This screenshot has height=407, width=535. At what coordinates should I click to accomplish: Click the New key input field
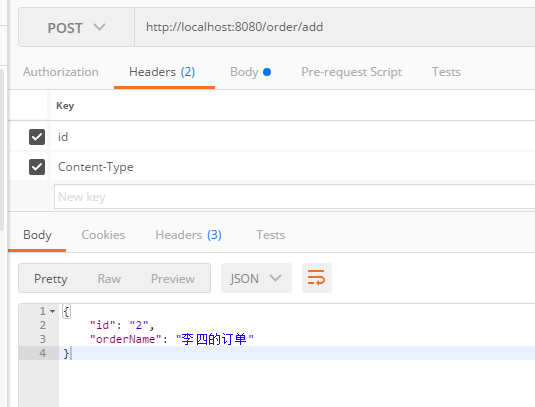click(294, 197)
